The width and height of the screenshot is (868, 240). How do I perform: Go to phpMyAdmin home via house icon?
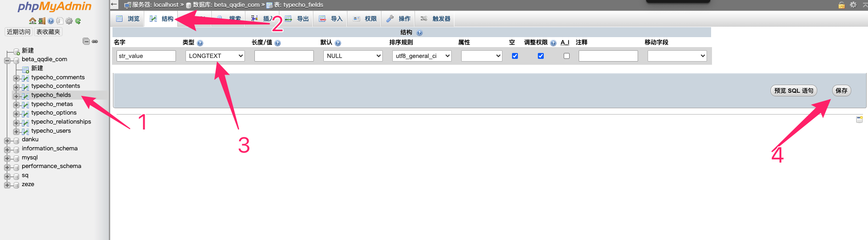32,21
